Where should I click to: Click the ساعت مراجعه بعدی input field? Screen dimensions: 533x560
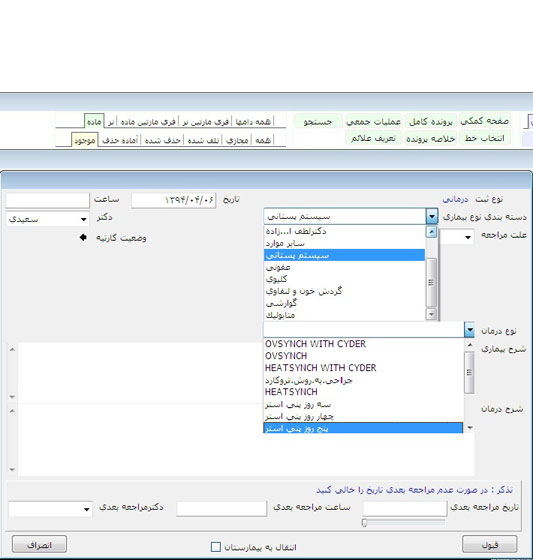pyautogui.click(x=221, y=509)
